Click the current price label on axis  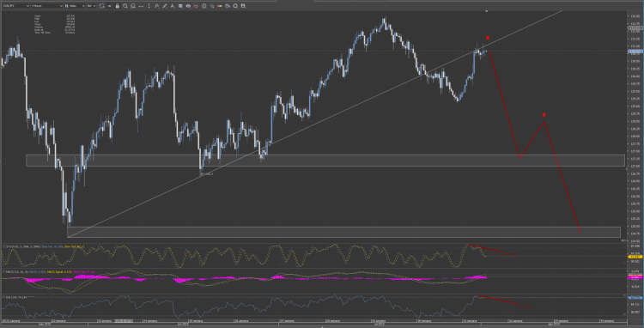[x=635, y=52]
